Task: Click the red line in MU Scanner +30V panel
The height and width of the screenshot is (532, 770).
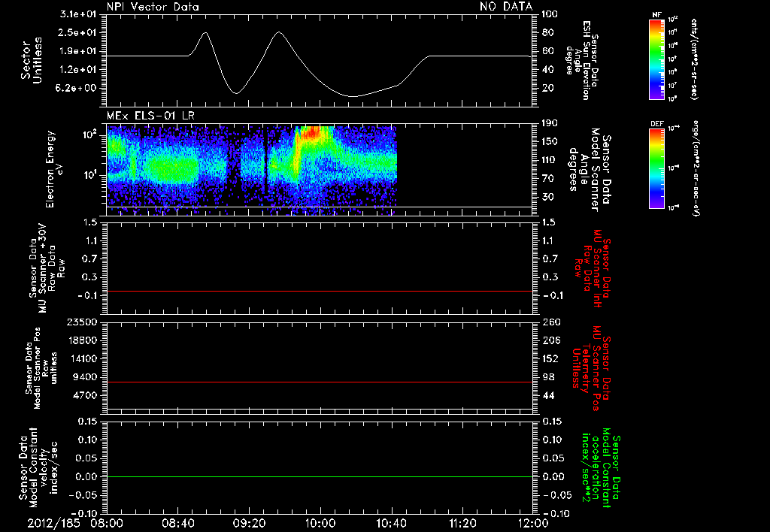Action: 320,292
